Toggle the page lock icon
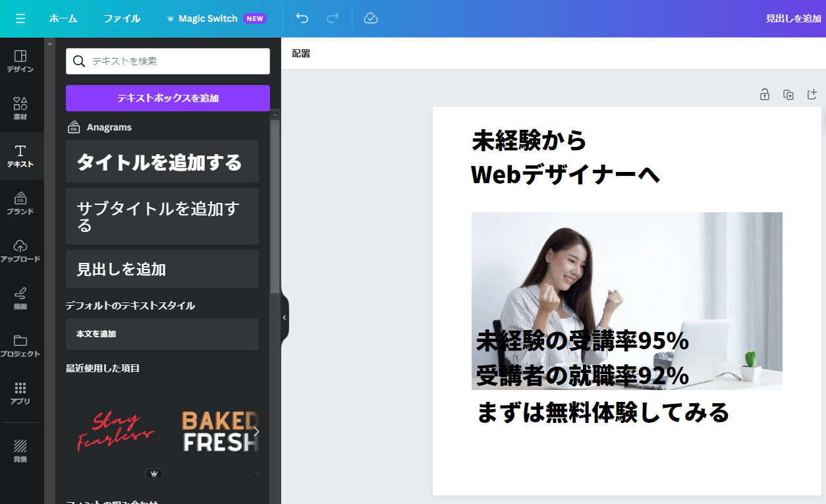 tap(764, 95)
